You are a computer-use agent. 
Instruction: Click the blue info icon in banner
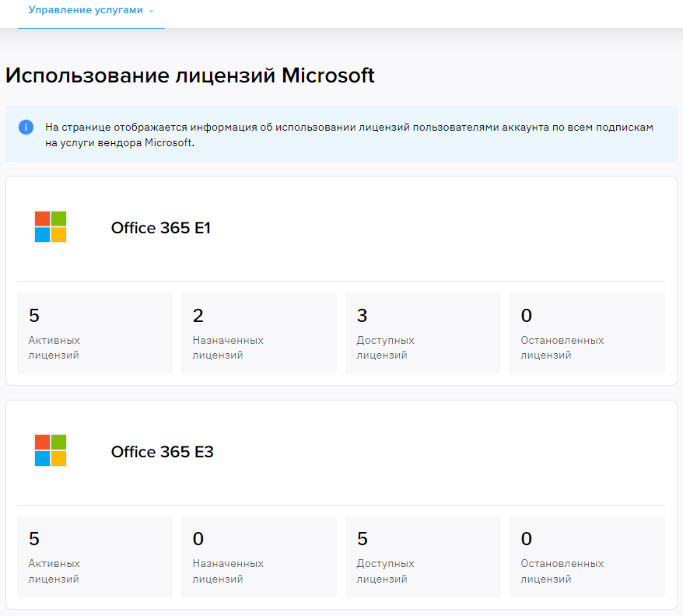coord(26,128)
